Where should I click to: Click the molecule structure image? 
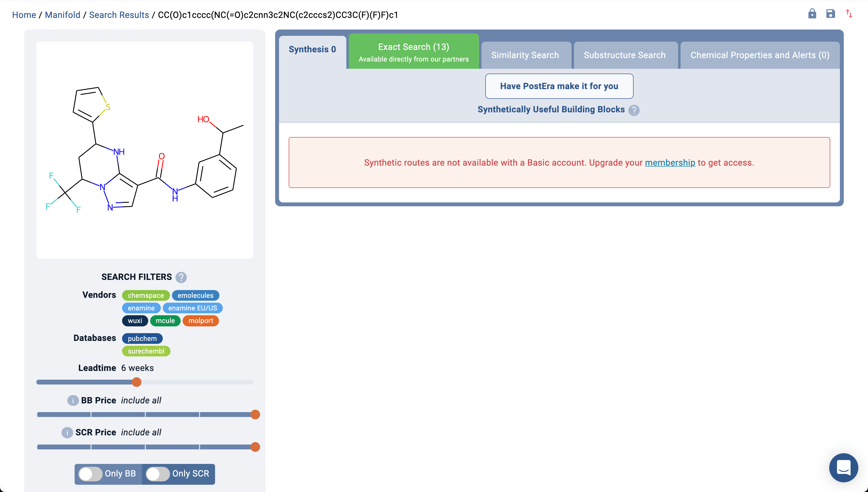[145, 150]
